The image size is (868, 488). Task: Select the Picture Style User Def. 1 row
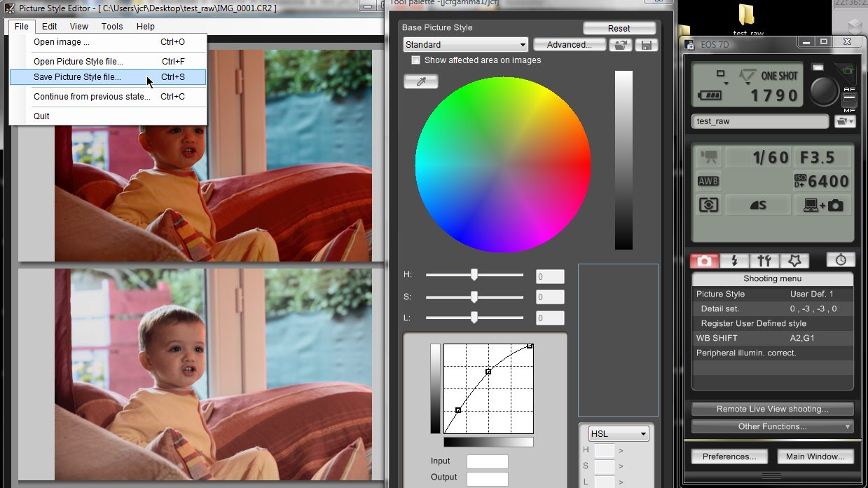[x=773, y=294]
